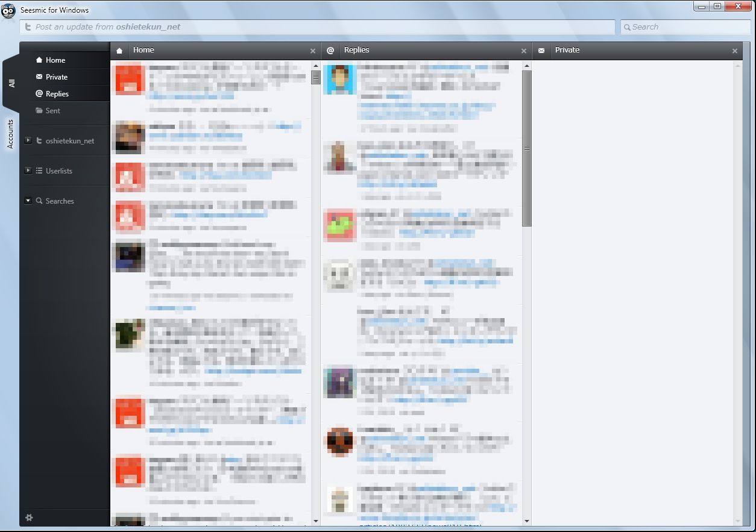The height and width of the screenshot is (532, 756).
Task: Click the top Replies avatar with glasses
Action: 340,80
